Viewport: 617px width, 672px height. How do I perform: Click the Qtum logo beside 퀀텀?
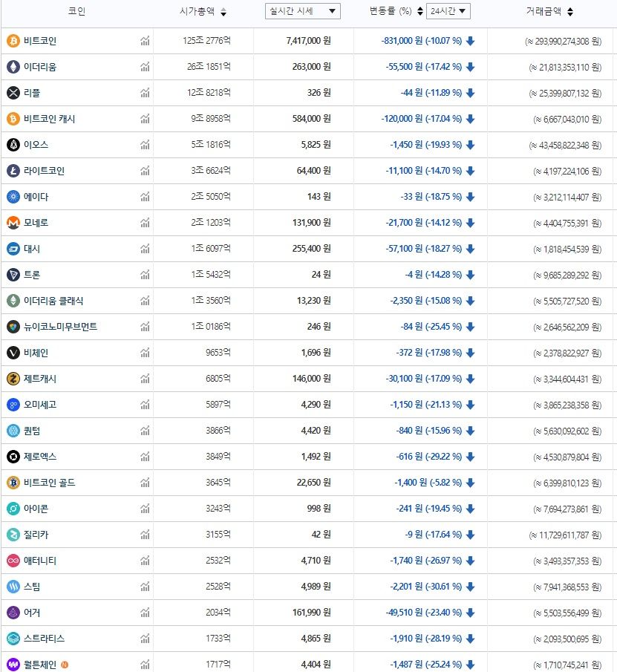coord(13,431)
